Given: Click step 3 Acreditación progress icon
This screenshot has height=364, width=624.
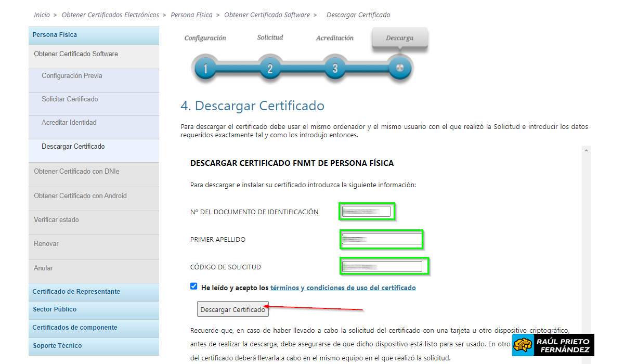Looking at the screenshot, I should [x=335, y=68].
